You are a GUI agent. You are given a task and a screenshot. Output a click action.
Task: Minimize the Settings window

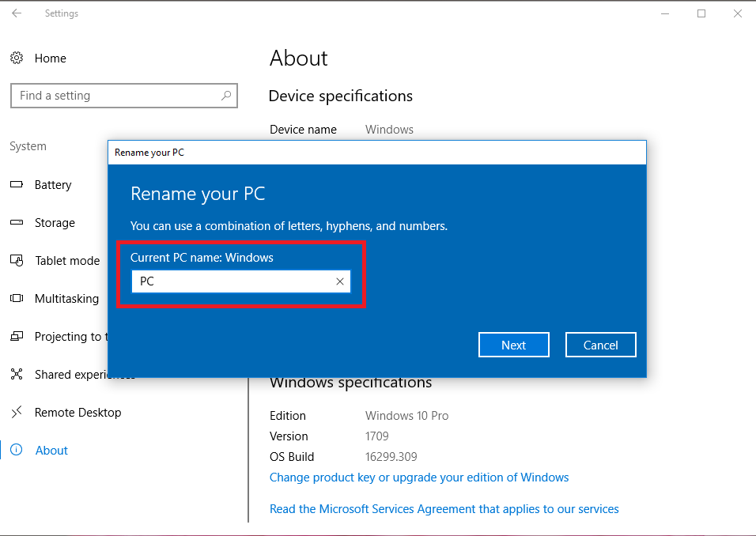[665, 13]
